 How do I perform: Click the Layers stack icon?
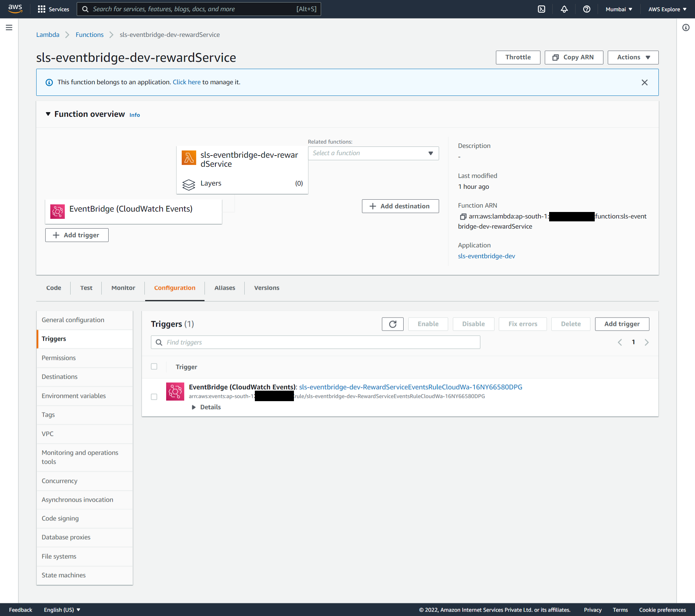(189, 184)
